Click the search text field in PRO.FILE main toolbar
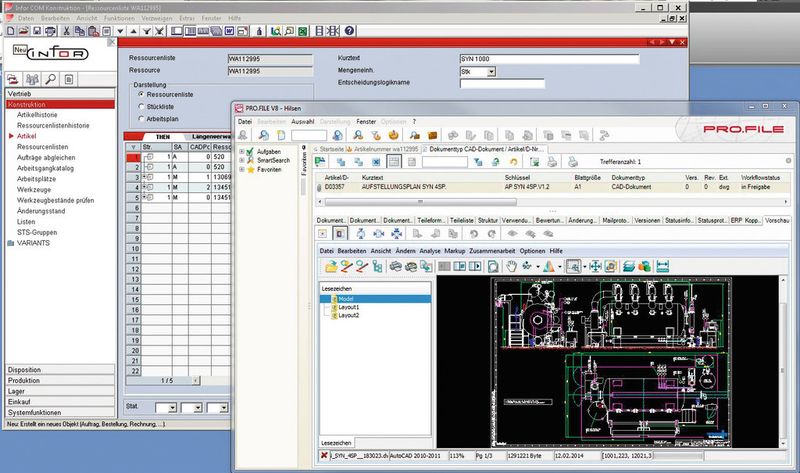The width and height of the screenshot is (800, 473). [x=309, y=135]
